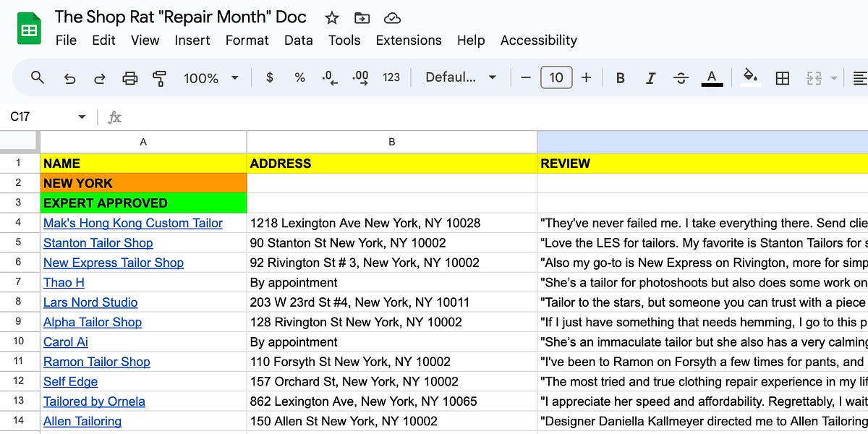Print the spreadsheet

tap(130, 77)
